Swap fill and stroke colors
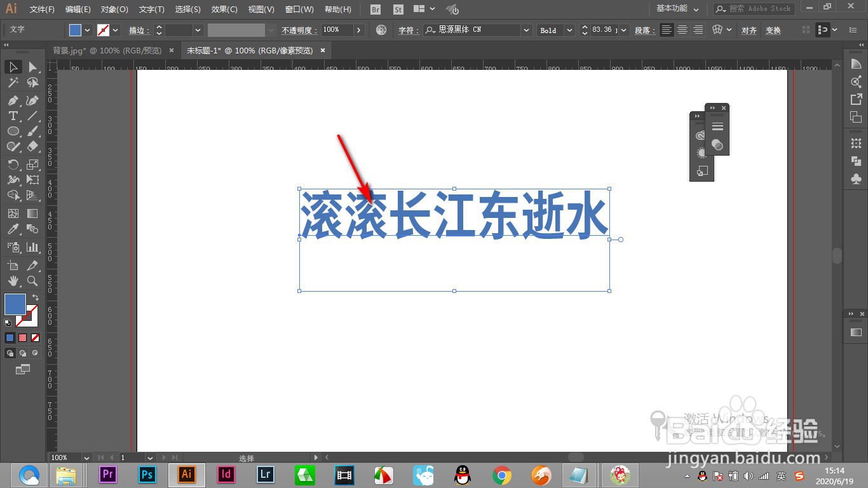Viewport: 868px width, 488px height. tap(36, 297)
